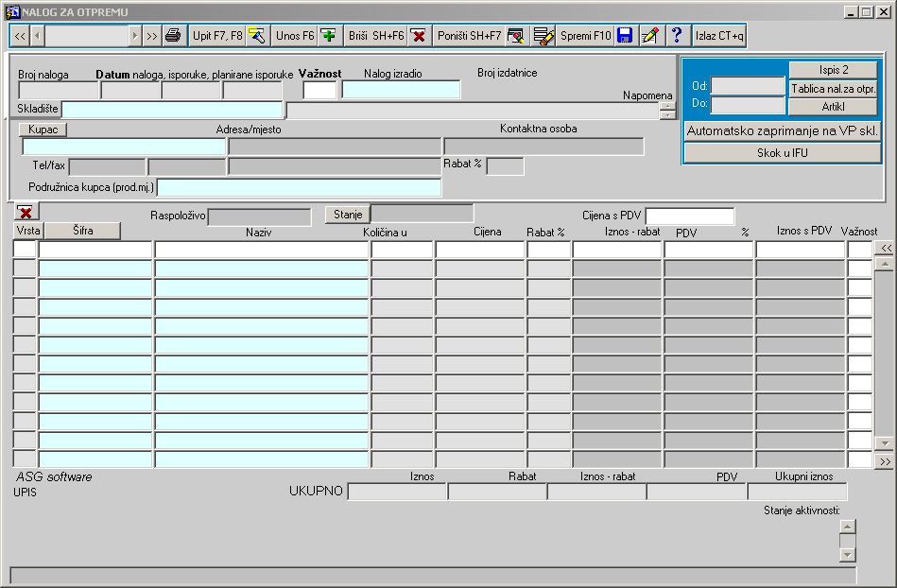Click the Unos F6 button

(295, 36)
